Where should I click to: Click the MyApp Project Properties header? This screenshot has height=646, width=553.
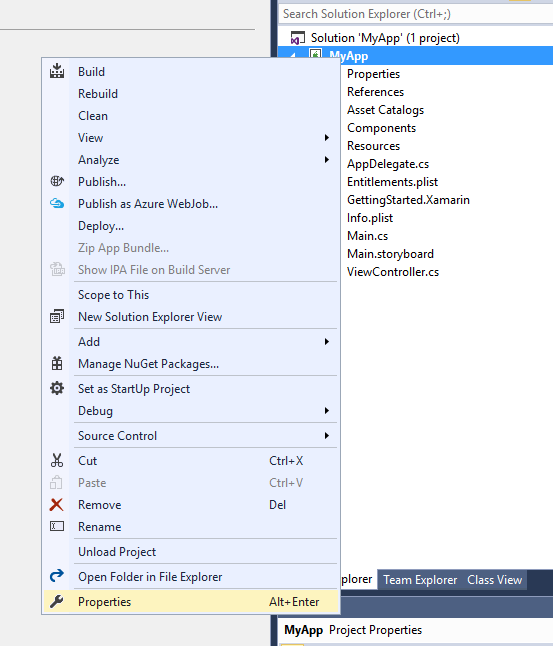[x=353, y=630]
